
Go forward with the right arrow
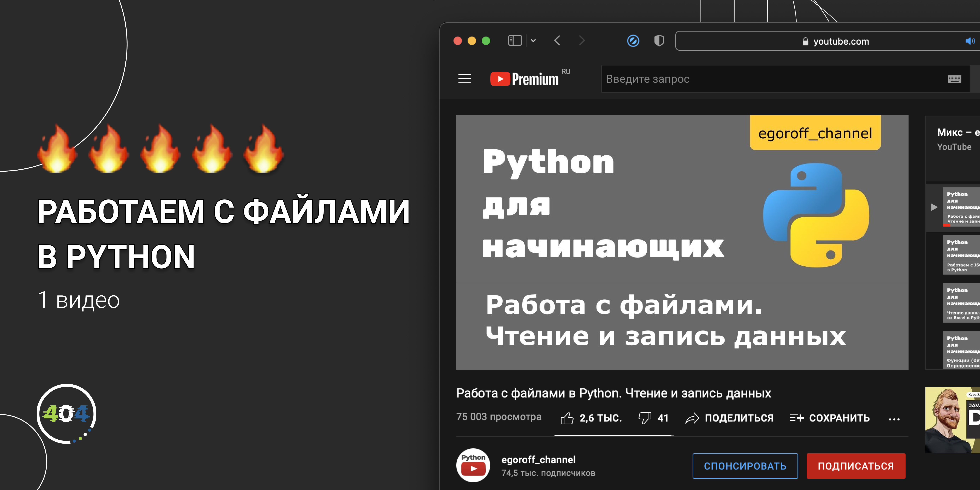tap(582, 40)
